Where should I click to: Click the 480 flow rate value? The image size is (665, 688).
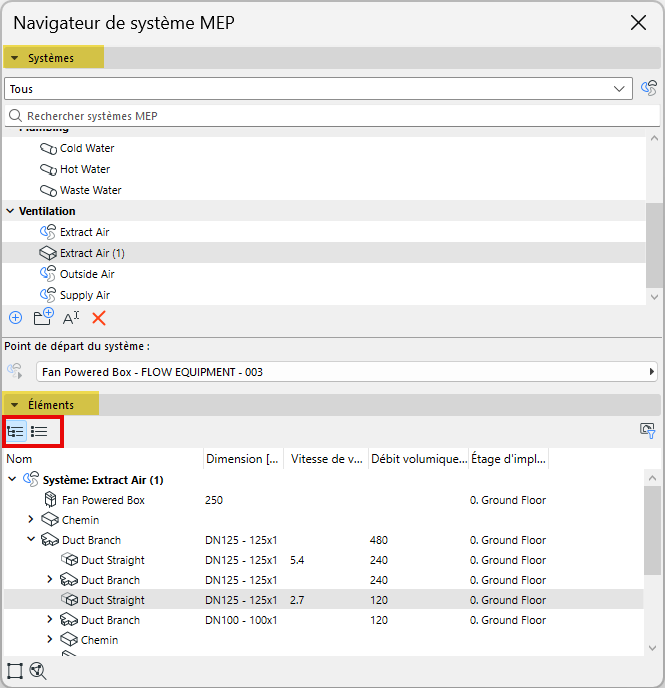coord(379,540)
